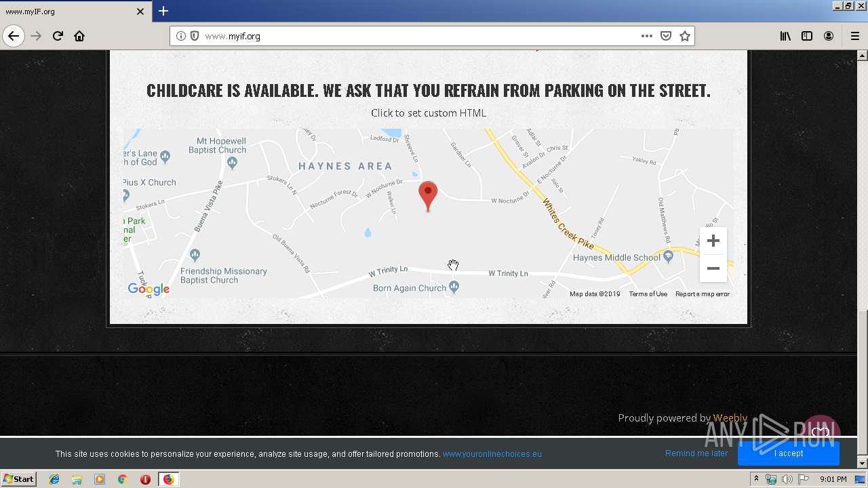Show hidden system tray icons
868x488 pixels.
tap(756, 479)
